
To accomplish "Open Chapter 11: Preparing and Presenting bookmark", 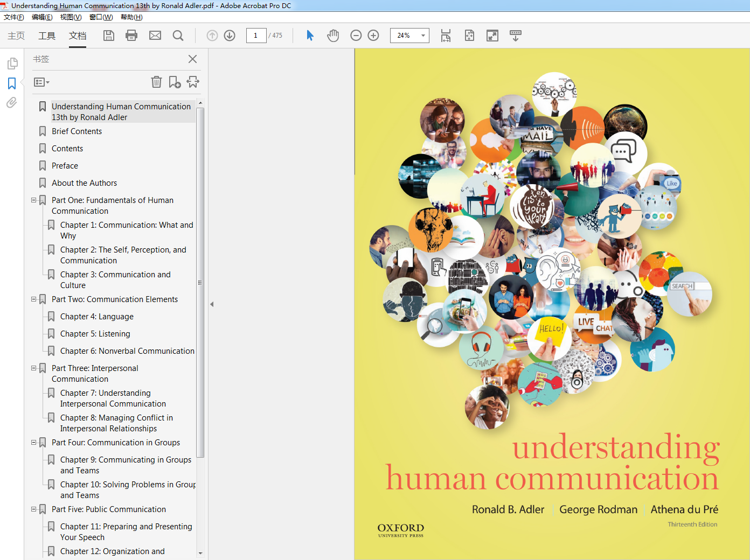I will 126,532.
